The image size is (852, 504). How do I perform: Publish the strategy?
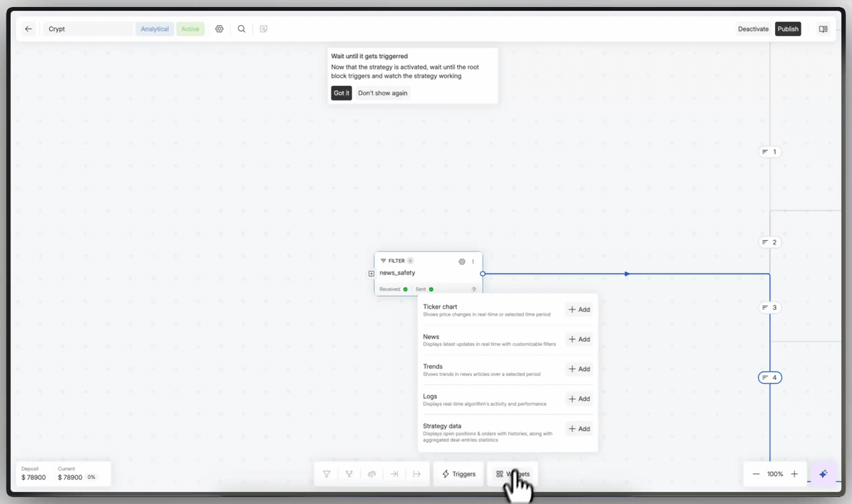click(788, 29)
